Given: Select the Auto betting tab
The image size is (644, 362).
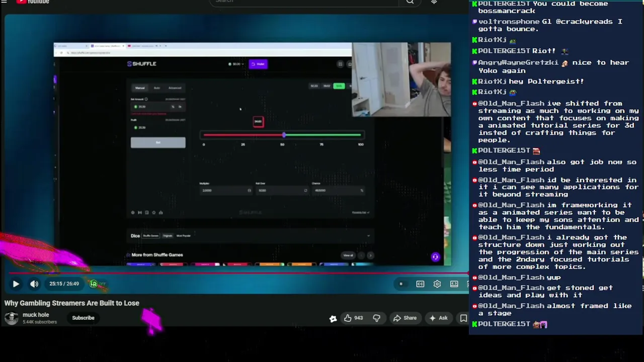Looking at the screenshot, I should click(157, 88).
